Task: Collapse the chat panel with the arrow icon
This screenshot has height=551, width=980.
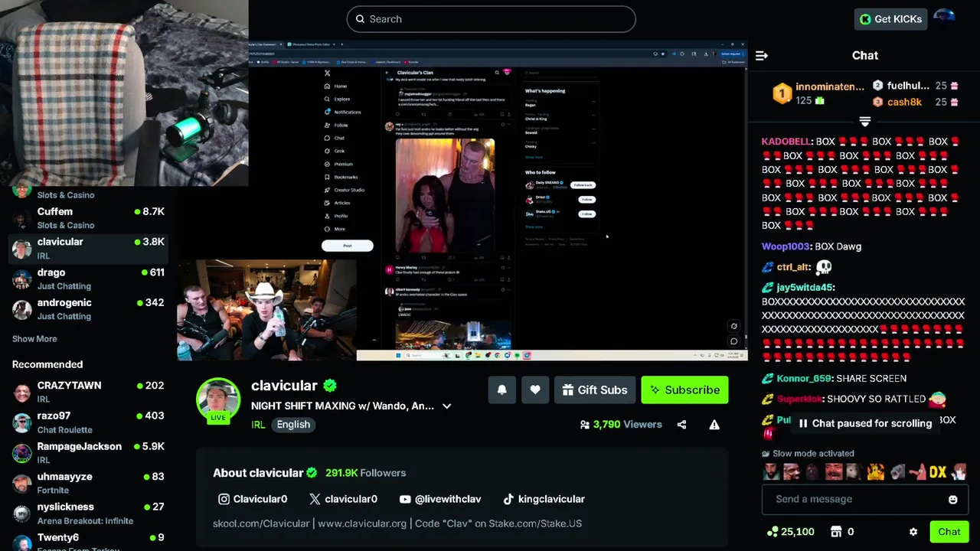Action: 762,55
